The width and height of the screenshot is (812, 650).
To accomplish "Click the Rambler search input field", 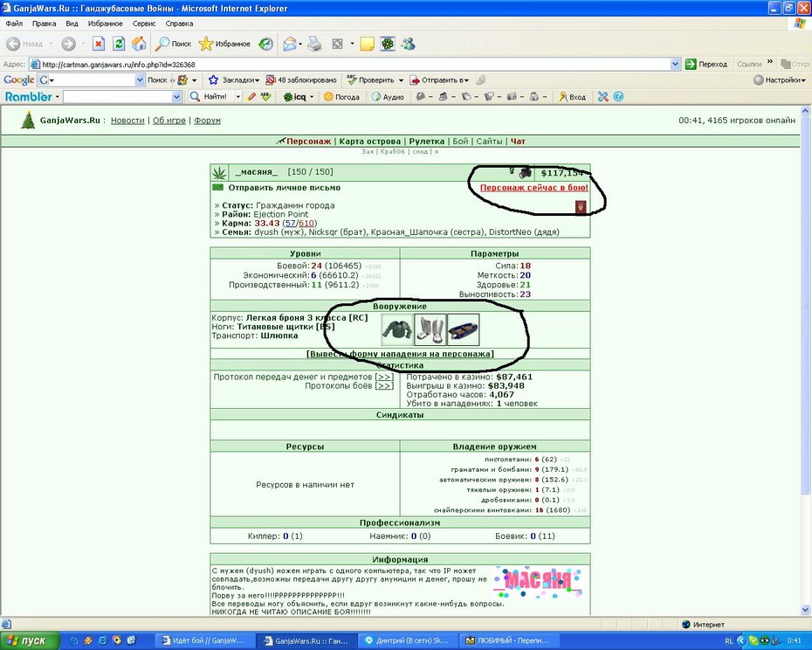I will pos(118,96).
